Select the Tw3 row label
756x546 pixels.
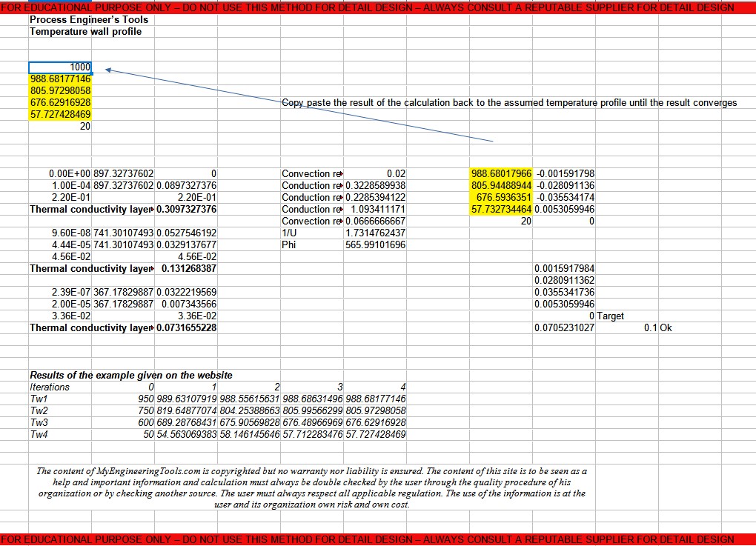pos(39,422)
